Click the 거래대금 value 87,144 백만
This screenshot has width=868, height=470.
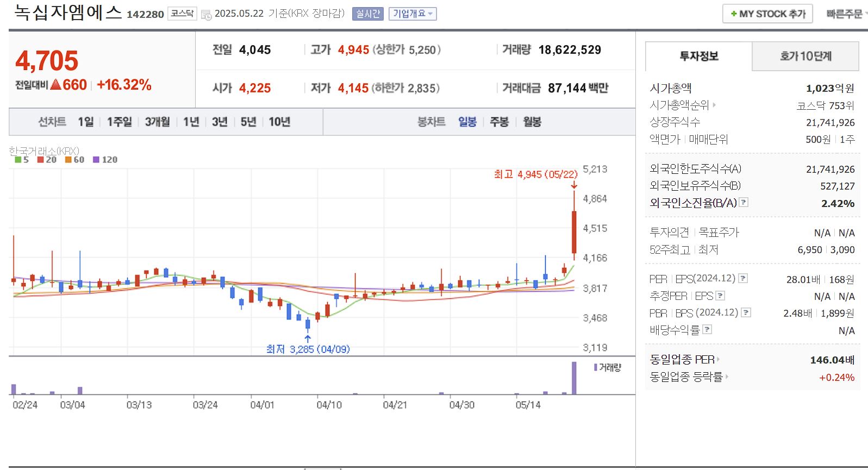coord(578,88)
